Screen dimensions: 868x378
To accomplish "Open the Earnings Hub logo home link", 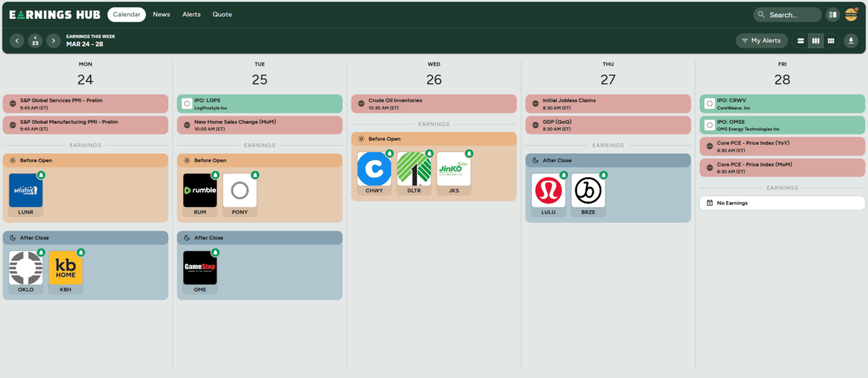I will click(54, 14).
